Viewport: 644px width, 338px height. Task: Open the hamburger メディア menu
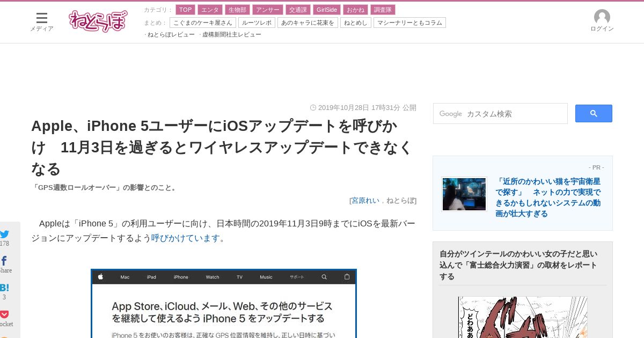coord(41,21)
